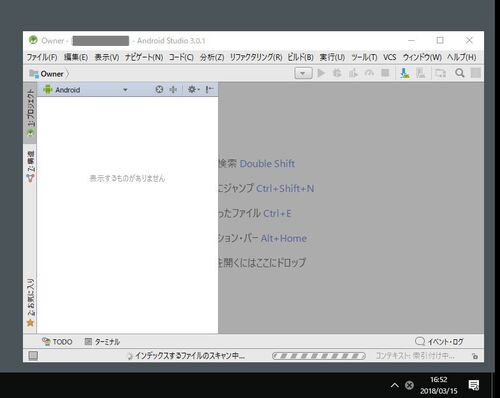
Task: Toggle the お気に入り favorites side panel
Action: [30, 302]
